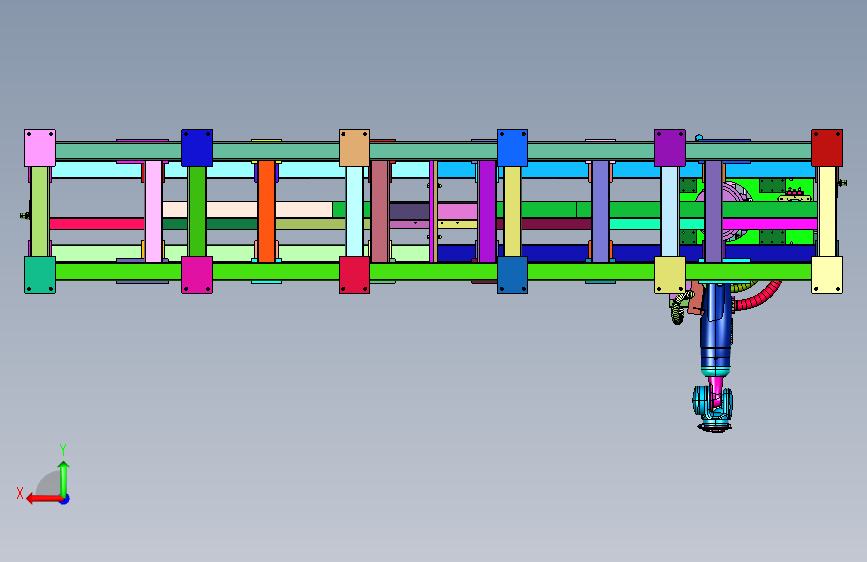The width and height of the screenshot is (867, 562).
Task: Select the red-pink horizontal bar at left
Action: (x=97, y=223)
